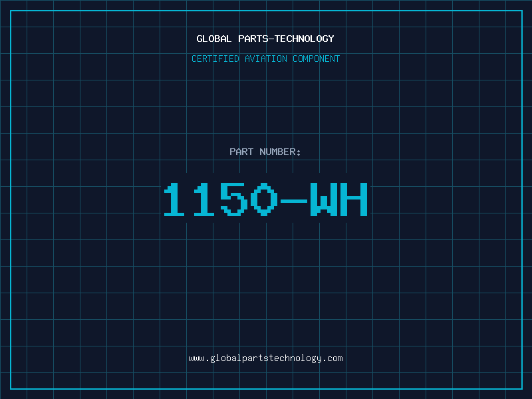Select the CERTIFIED AVIATION COMPONENT subtitle
Viewport: 532px width, 399px height.
click(x=265, y=59)
